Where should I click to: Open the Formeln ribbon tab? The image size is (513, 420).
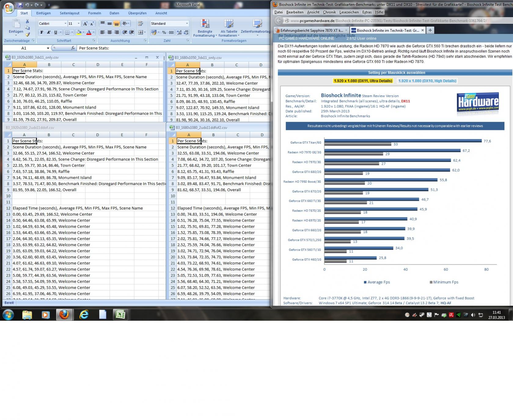coord(94,13)
